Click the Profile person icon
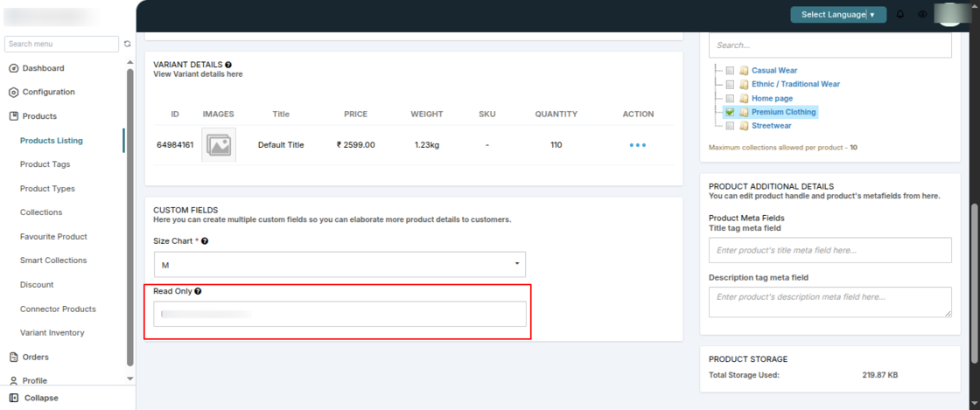980x410 pixels. coord(13,380)
